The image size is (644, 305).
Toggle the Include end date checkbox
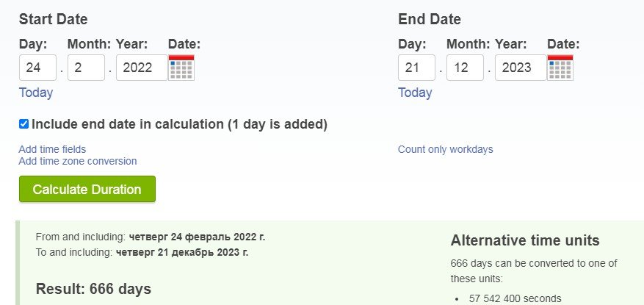point(23,124)
